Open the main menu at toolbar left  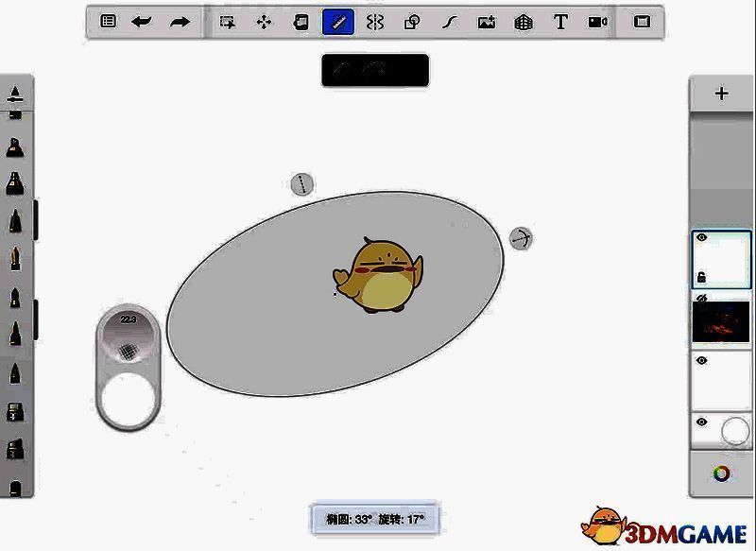(109, 19)
